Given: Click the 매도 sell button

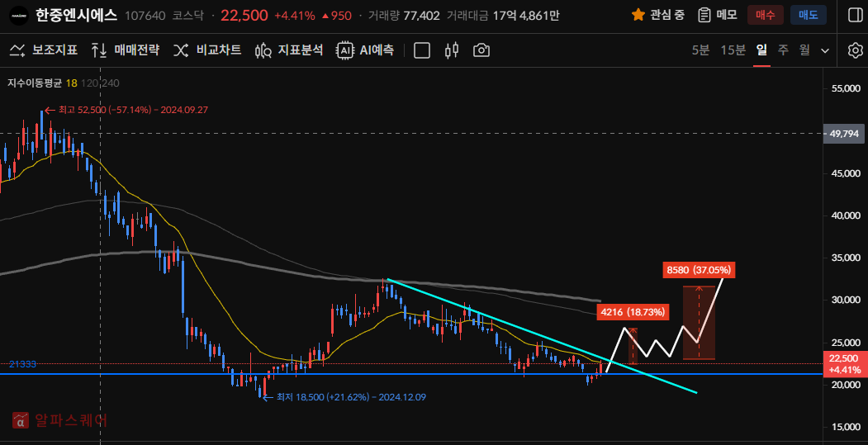Looking at the screenshot, I should point(807,15).
